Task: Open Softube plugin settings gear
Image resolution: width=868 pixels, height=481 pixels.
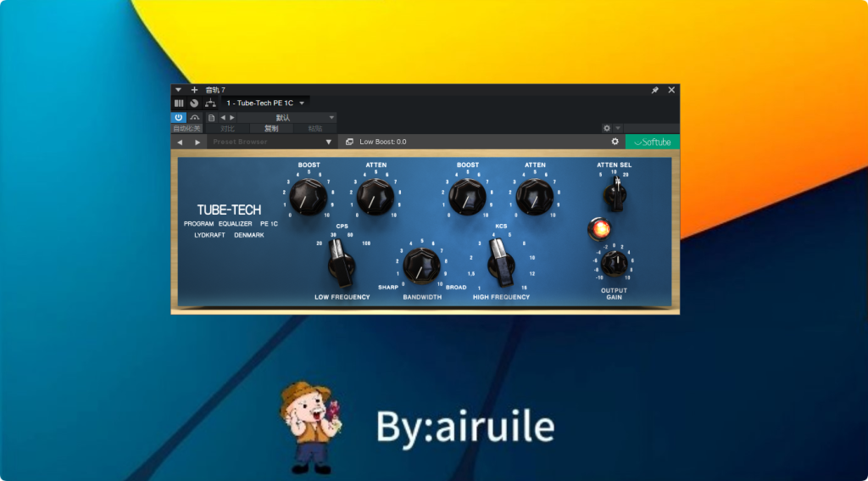Action: click(615, 142)
